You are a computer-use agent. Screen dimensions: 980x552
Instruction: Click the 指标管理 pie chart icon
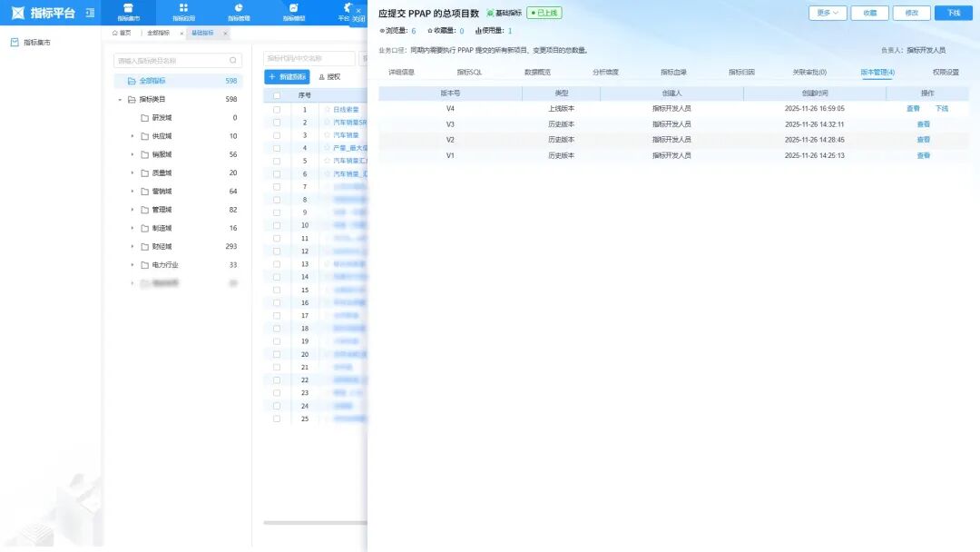pos(239,8)
